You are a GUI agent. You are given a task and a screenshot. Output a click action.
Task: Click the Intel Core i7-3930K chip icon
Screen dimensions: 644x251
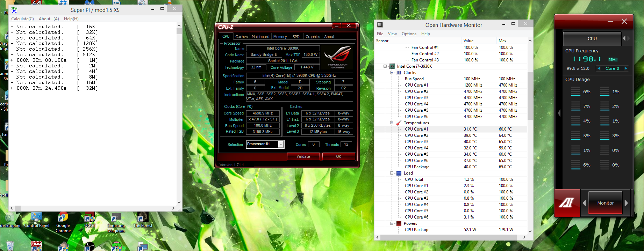(x=392, y=66)
